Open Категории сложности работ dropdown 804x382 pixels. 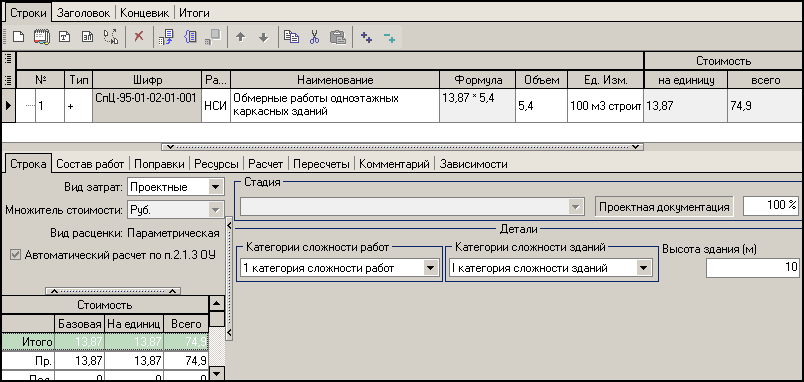431,268
